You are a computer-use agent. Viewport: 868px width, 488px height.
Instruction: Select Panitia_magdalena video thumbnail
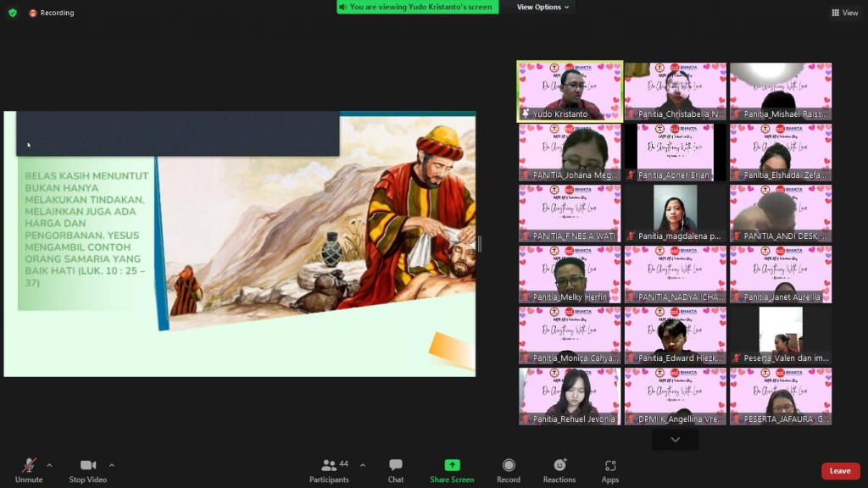point(675,213)
